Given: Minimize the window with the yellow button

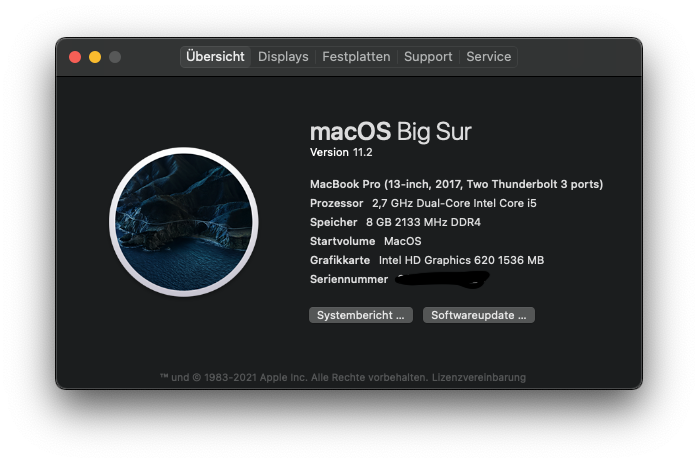Looking at the screenshot, I should tap(95, 57).
